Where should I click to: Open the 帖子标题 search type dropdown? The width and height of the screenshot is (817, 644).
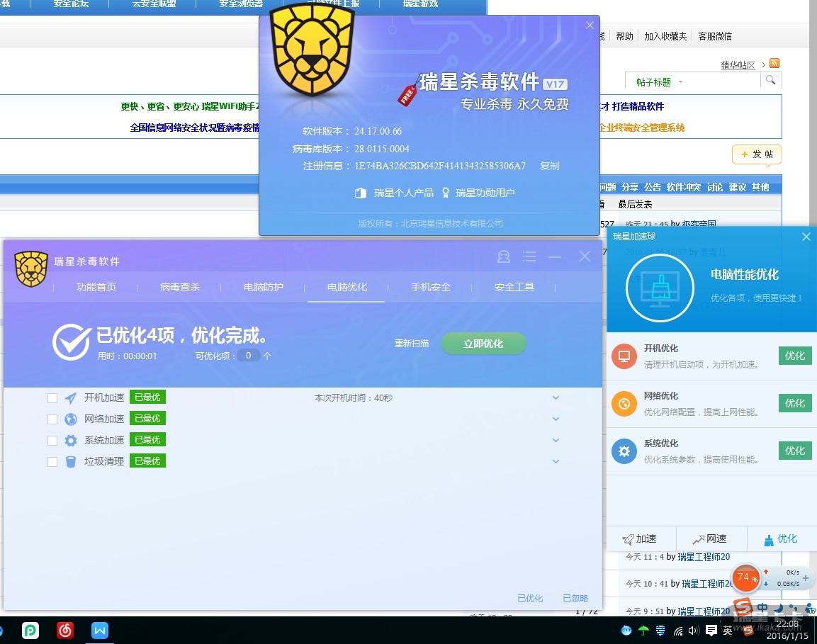pyautogui.click(x=658, y=82)
